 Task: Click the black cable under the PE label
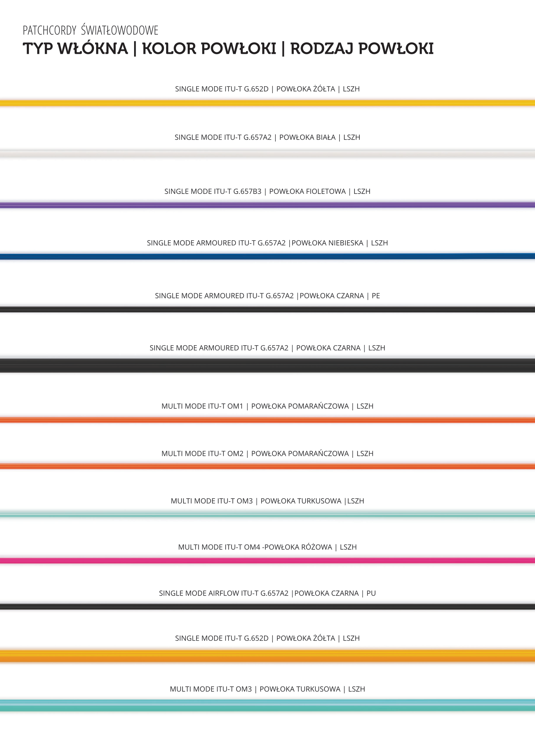point(267,309)
